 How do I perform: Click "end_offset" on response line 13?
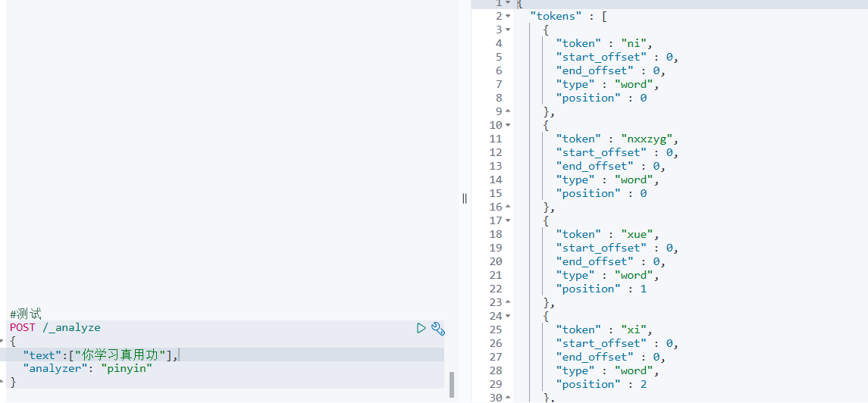tap(594, 166)
